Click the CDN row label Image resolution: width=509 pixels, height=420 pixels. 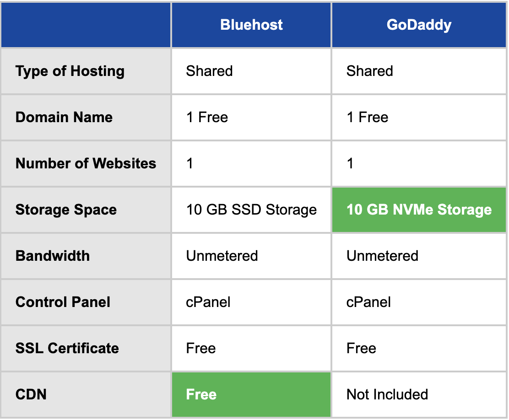(x=31, y=394)
